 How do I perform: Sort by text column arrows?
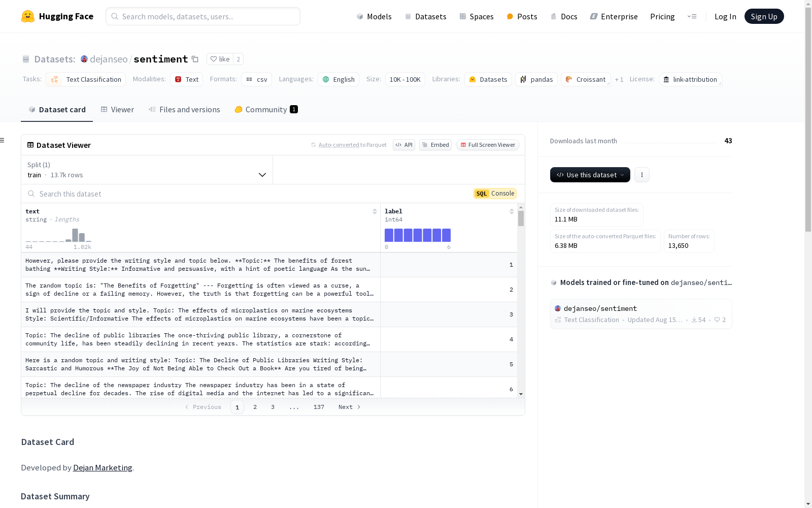[375, 211]
